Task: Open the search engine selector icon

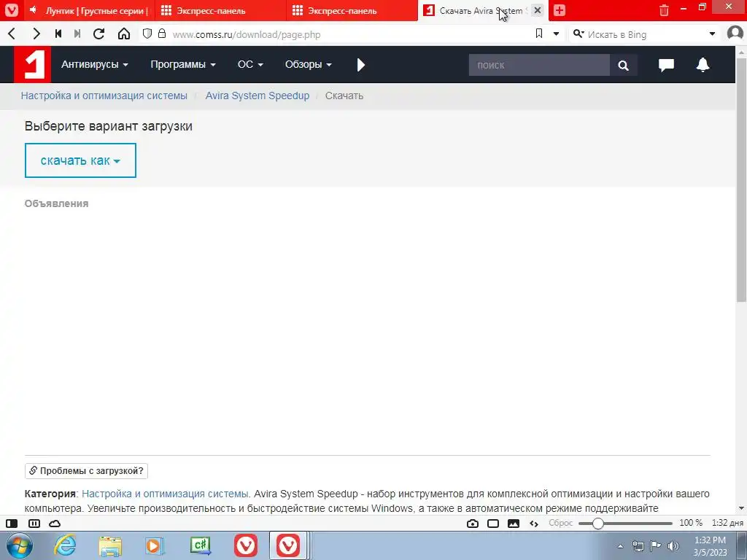Action: [578, 34]
